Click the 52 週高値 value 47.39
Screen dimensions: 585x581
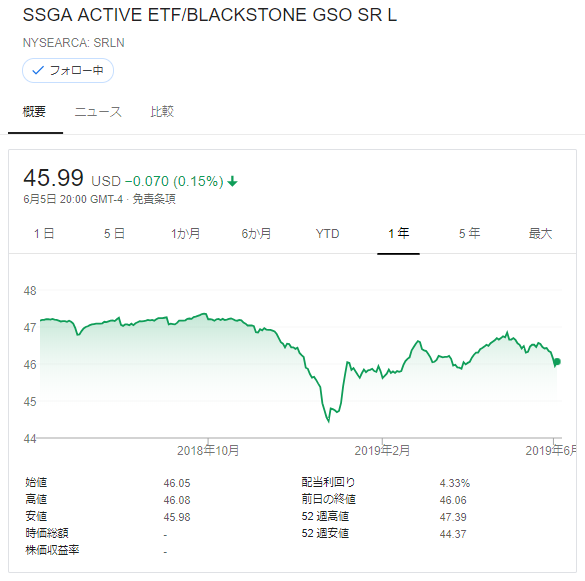[453, 517]
